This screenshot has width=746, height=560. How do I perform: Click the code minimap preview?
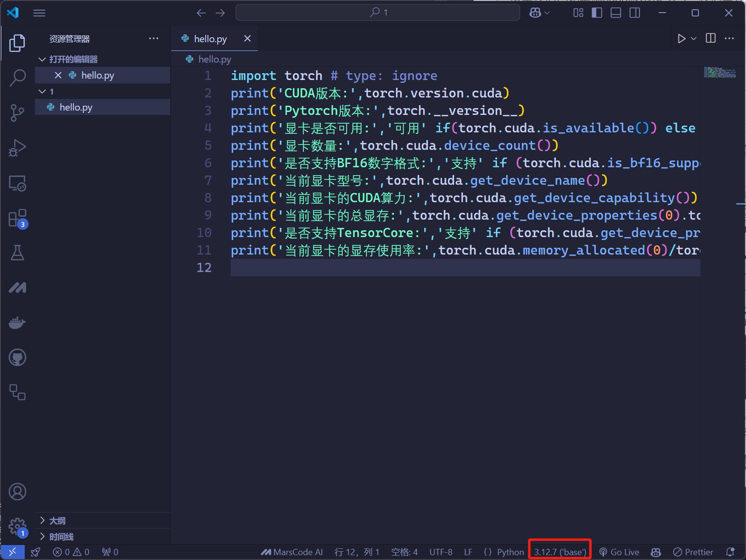720,73
